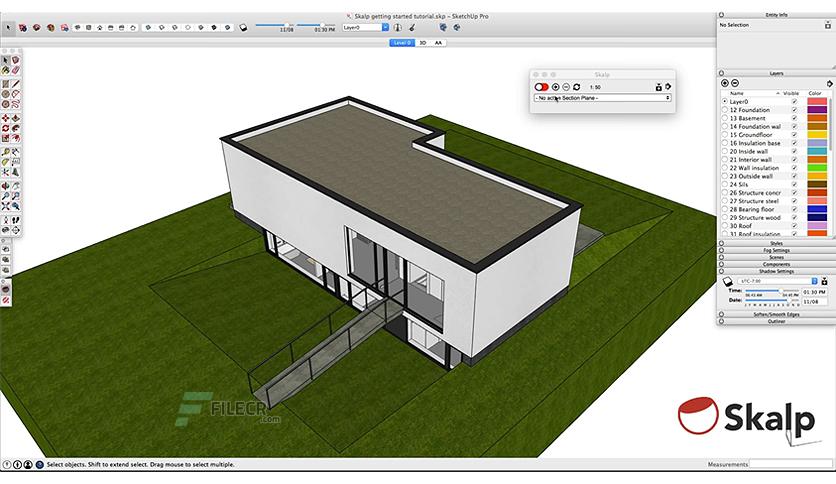This screenshot has width=836, height=484.
Task: Collapse the Shadow Settings panel header
Action: (x=776, y=271)
